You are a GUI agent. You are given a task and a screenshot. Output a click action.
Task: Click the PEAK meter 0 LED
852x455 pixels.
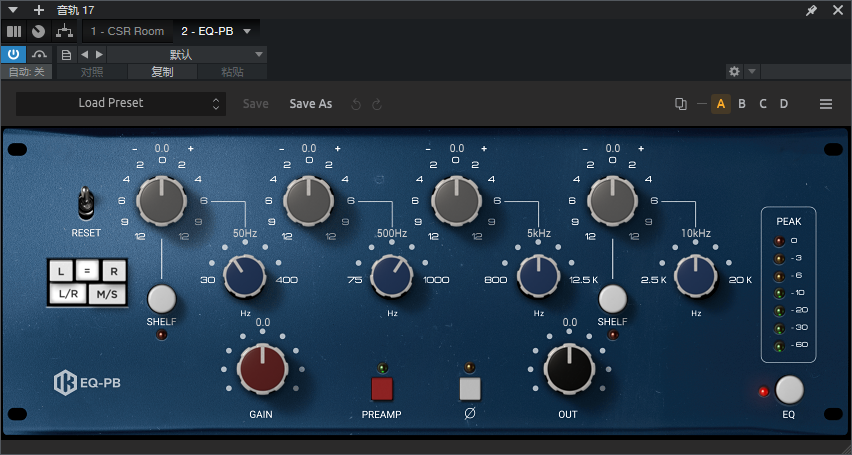pos(780,241)
